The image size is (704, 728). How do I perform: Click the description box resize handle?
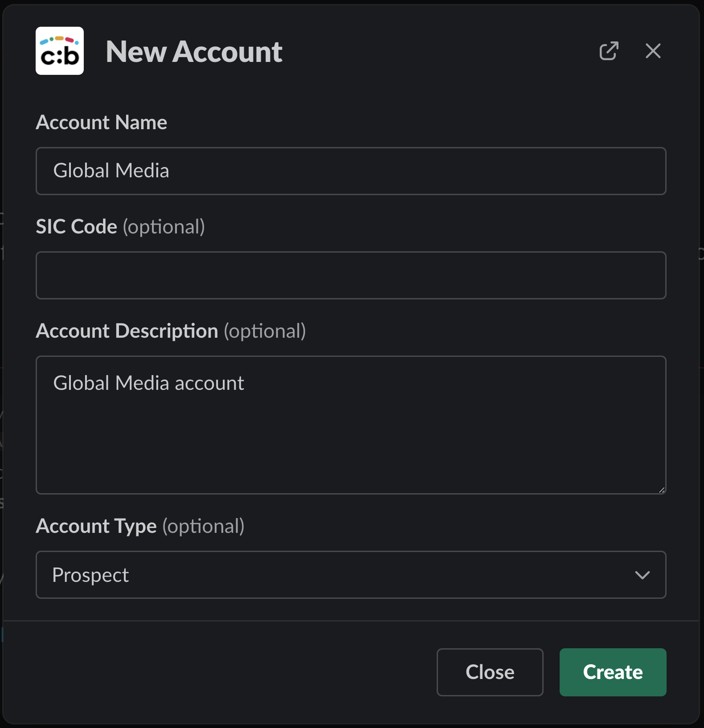pyautogui.click(x=662, y=490)
